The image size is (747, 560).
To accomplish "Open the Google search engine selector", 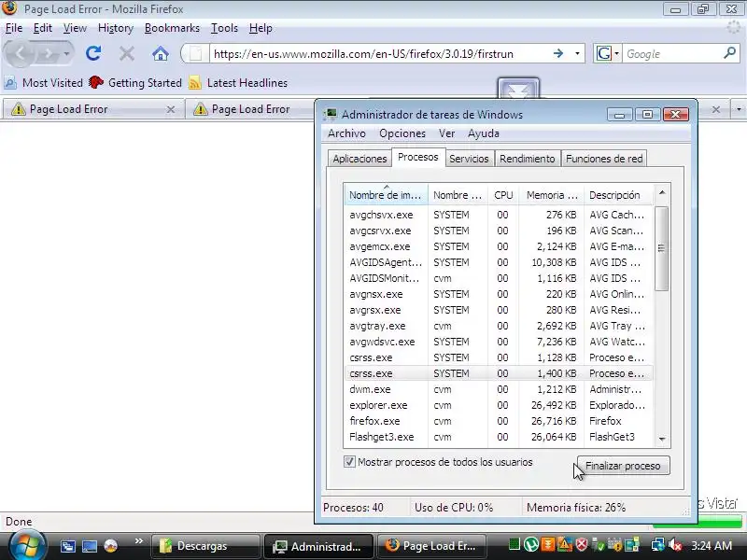I will coord(608,54).
